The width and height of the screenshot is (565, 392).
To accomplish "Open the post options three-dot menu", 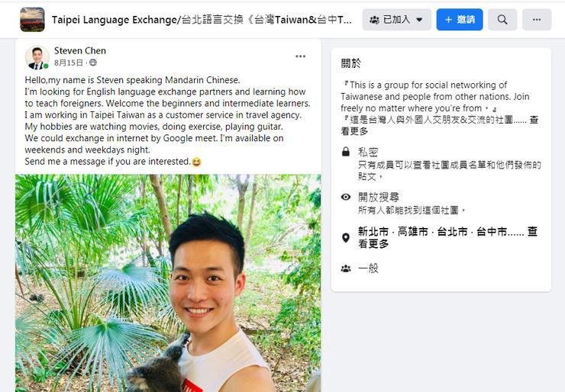I will [x=300, y=56].
